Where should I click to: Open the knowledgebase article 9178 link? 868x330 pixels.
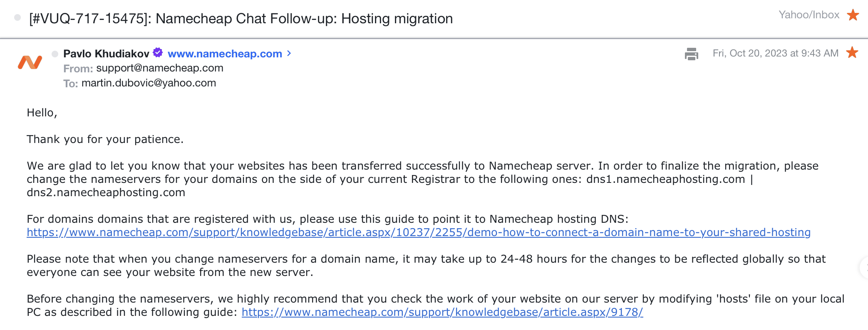pos(442,312)
